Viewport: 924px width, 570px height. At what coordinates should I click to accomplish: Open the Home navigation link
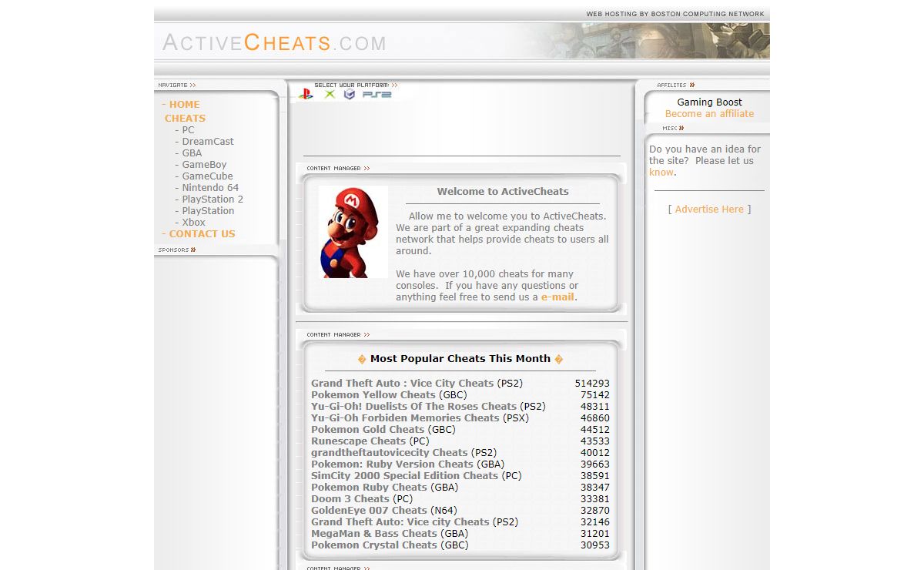pos(184,104)
